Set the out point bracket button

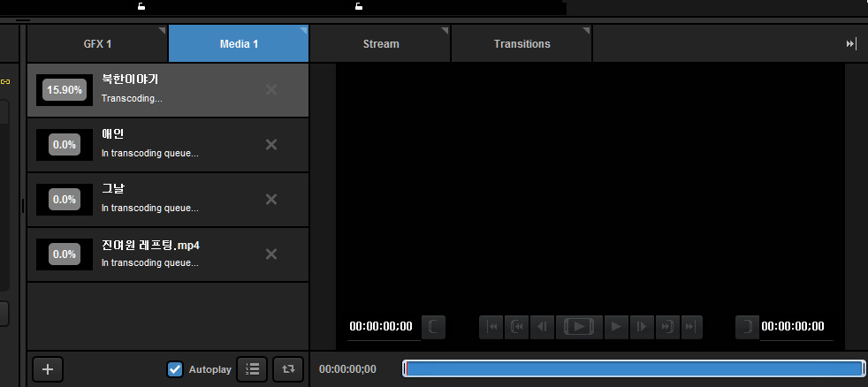[747, 327]
